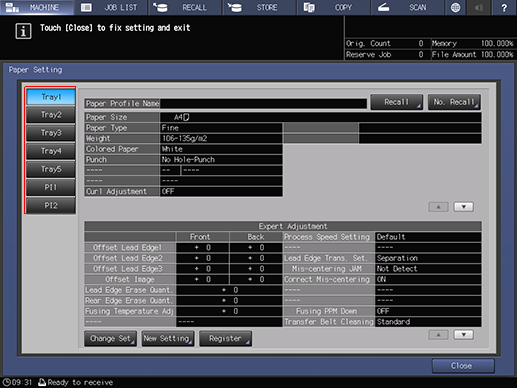Click the speaker sound icon
This screenshot has width=517, height=388.
(x=479, y=7)
